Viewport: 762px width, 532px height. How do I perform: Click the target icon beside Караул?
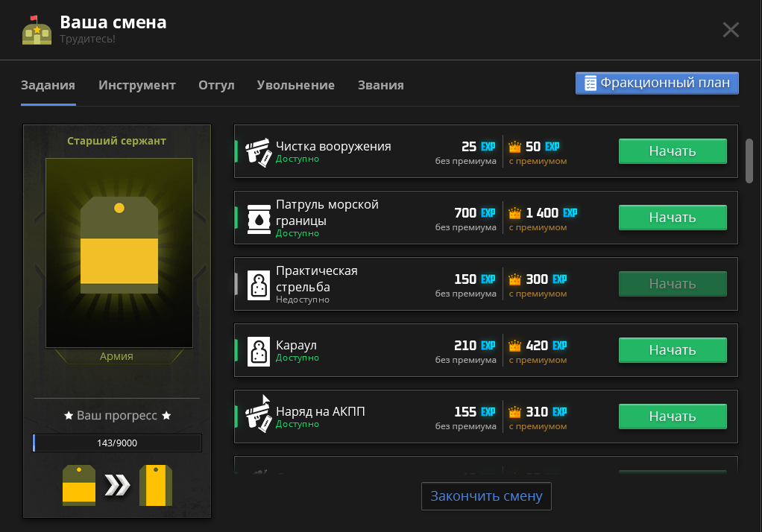259,351
